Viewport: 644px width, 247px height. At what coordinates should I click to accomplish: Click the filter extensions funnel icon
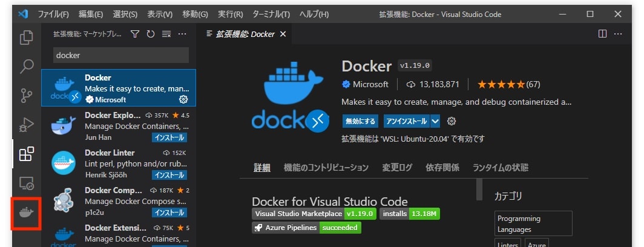coord(135,34)
